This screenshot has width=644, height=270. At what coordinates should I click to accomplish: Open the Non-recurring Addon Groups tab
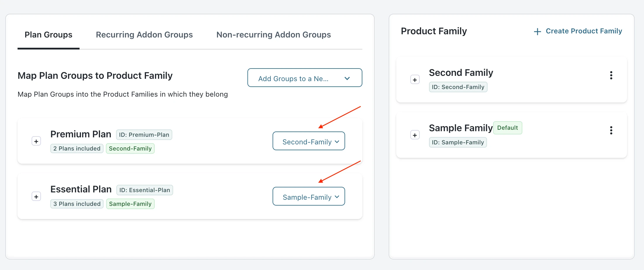(x=273, y=35)
